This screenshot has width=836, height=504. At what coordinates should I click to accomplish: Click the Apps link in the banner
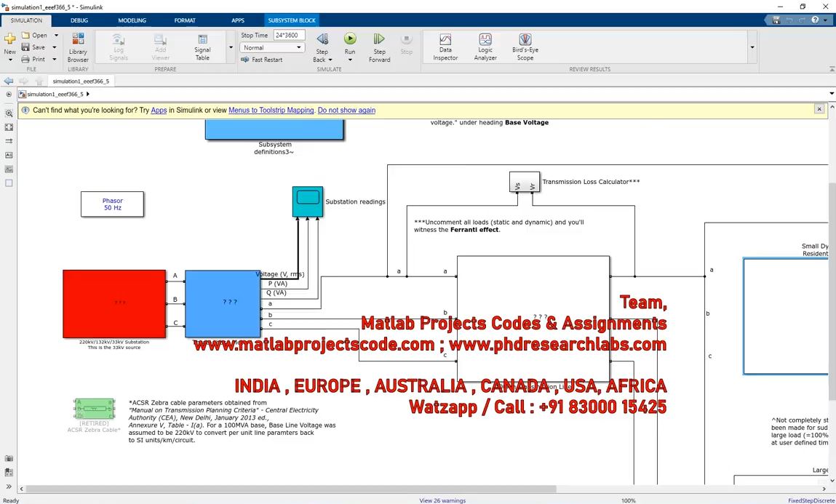[x=159, y=111]
